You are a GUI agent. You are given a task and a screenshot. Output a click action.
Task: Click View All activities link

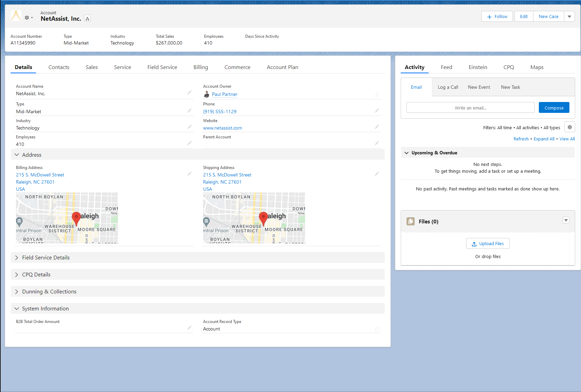[567, 139]
